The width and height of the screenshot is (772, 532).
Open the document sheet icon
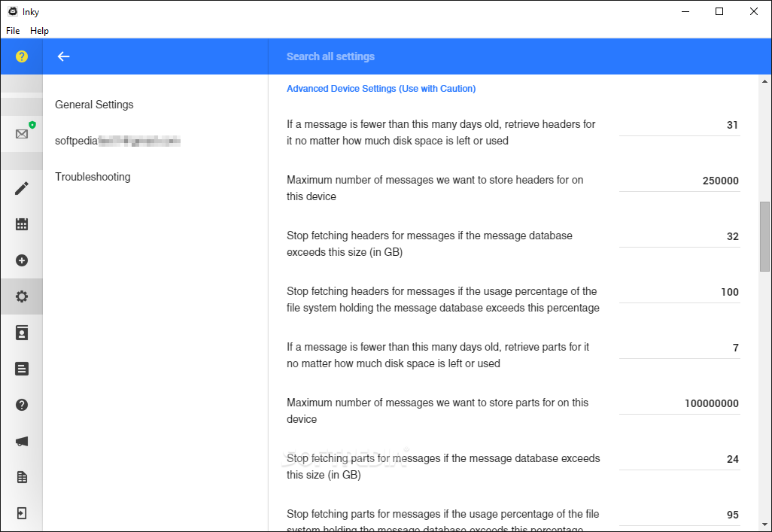(x=22, y=477)
